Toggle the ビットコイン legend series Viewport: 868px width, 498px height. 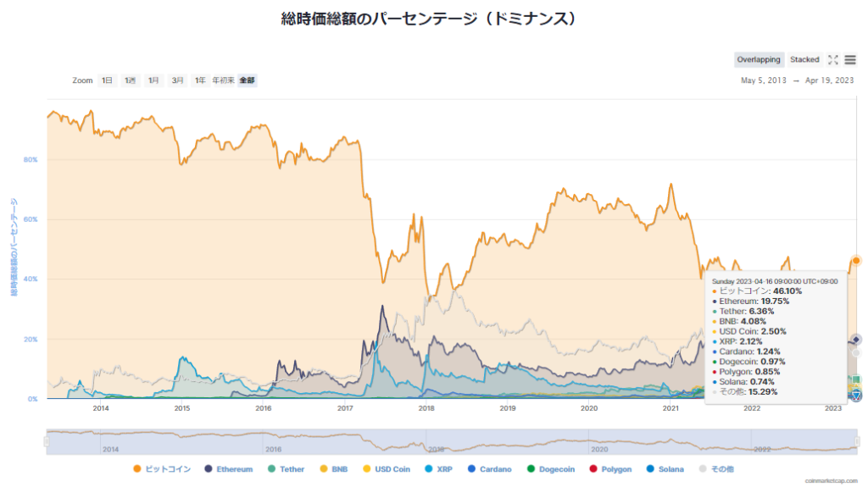162,469
